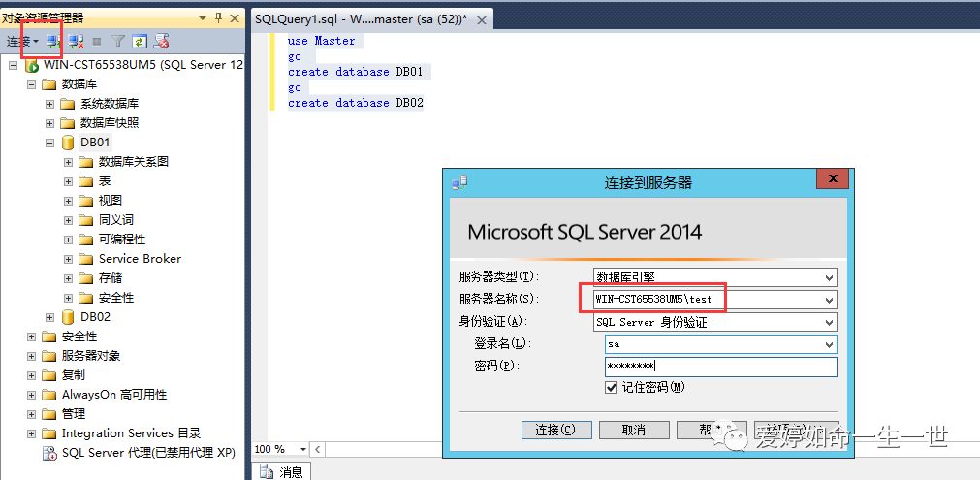Collapse the WIN-CST65538UM5 server node
The height and width of the screenshot is (480, 980).
click(x=14, y=66)
